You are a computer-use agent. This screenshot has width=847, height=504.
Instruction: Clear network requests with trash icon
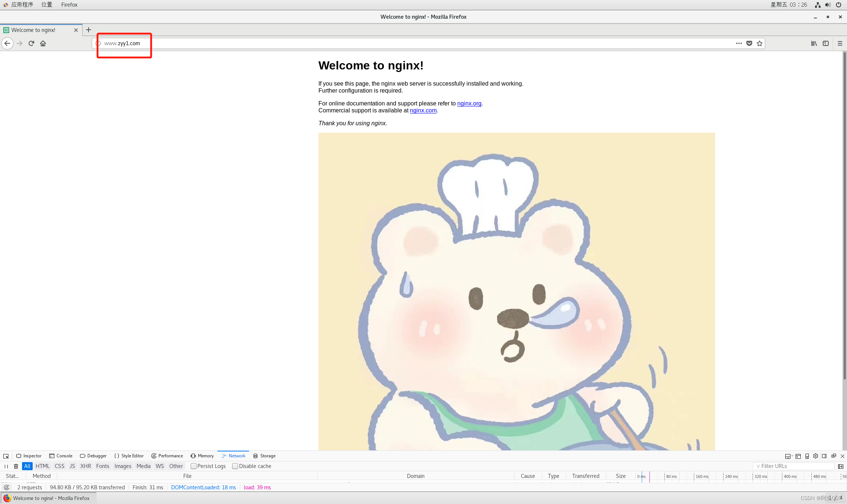point(16,466)
